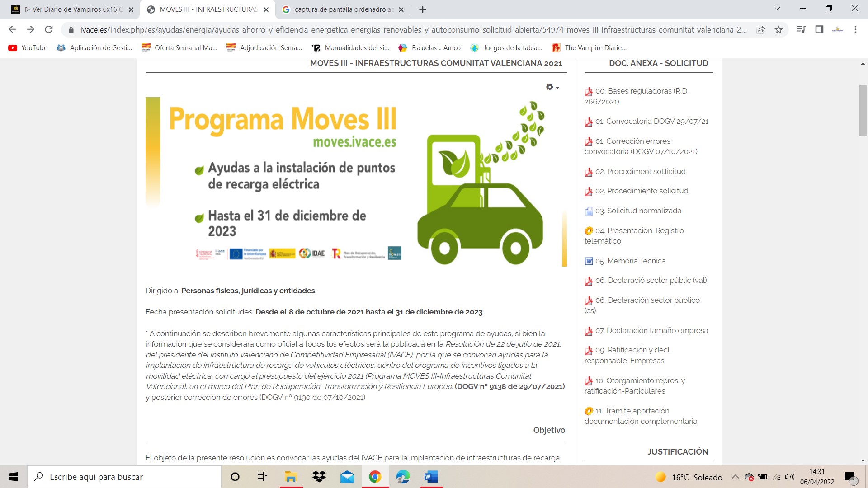
Task: Open Chrome three-dot menu
Action: click(x=855, y=29)
